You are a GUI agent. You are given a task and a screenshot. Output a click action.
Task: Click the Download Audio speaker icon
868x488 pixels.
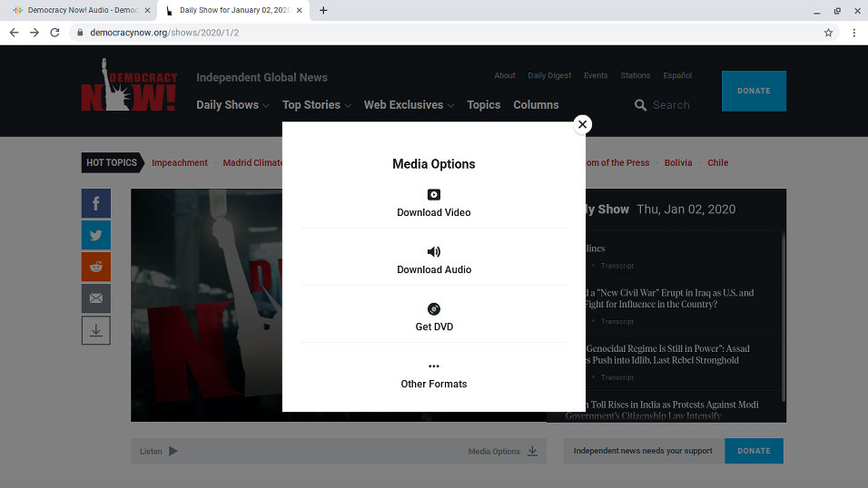click(434, 252)
